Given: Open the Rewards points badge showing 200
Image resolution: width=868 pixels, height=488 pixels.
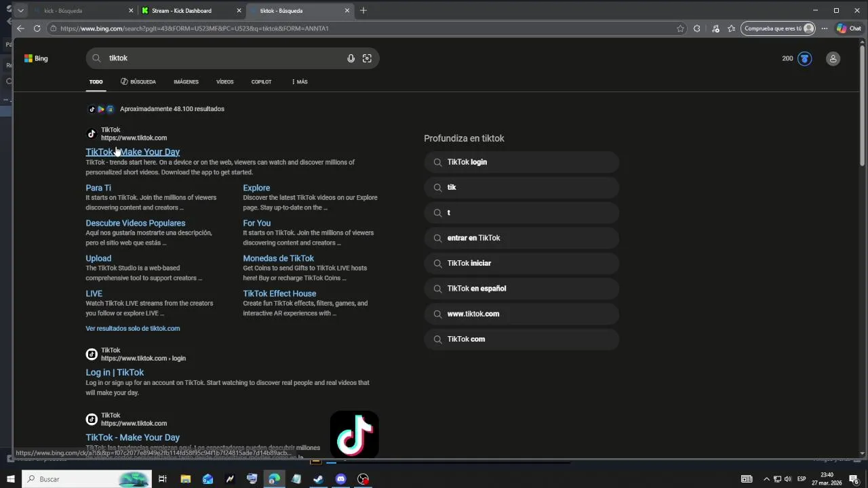Looking at the screenshot, I should click(x=797, y=58).
